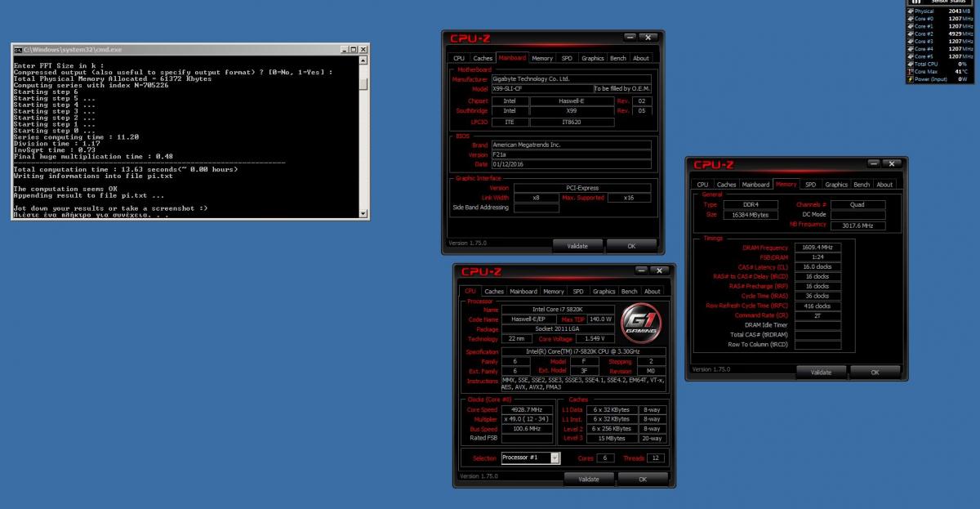
Task: Click the Core Speed 4928.7 MHz value
Action: [x=528, y=409]
